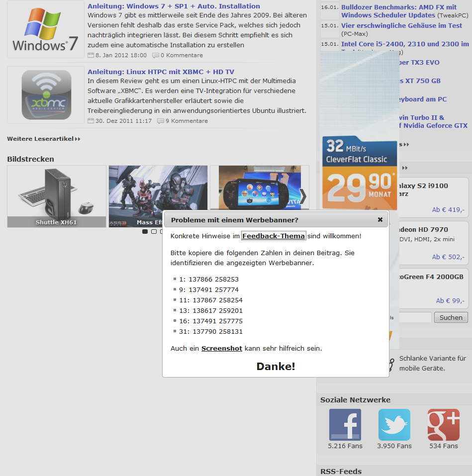Open the Twitter bird icon

tap(394, 424)
